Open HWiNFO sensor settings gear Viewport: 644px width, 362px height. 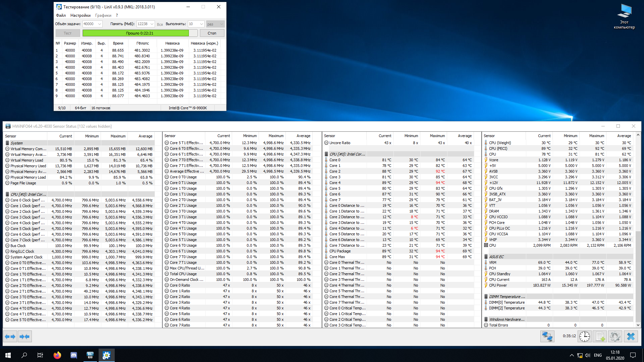coord(615,336)
